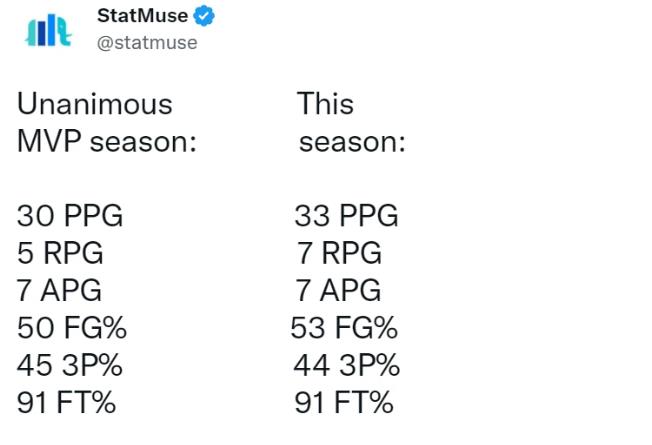Image resolution: width=652 pixels, height=445 pixels.
Task: Select "7 APG" in the Unanimous MVP column
Action: (60, 290)
